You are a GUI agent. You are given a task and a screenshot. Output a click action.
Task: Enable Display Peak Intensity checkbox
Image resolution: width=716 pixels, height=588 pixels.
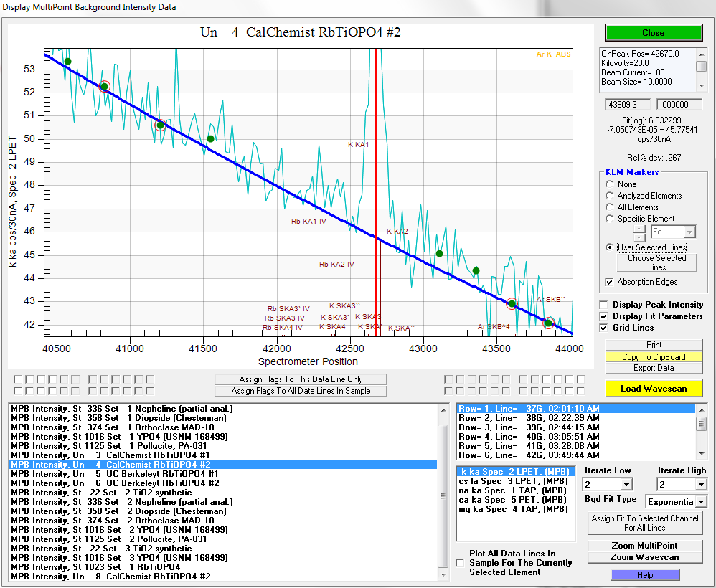pyautogui.click(x=604, y=305)
